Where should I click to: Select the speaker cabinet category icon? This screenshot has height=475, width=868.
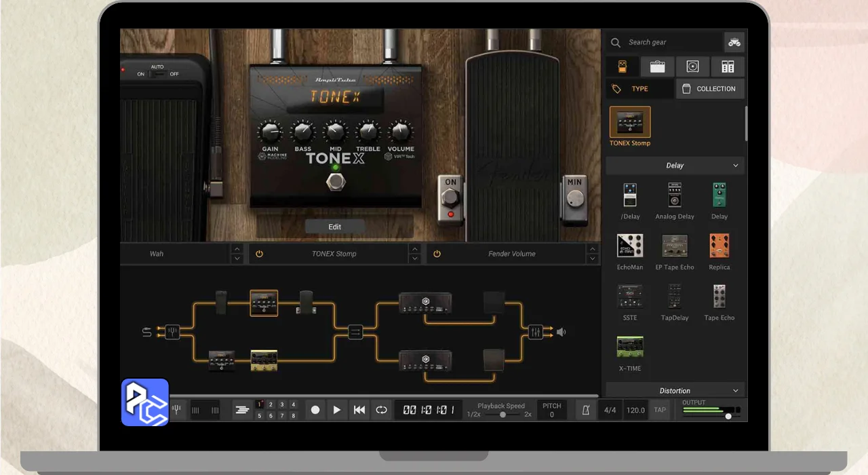pyautogui.click(x=692, y=66)
